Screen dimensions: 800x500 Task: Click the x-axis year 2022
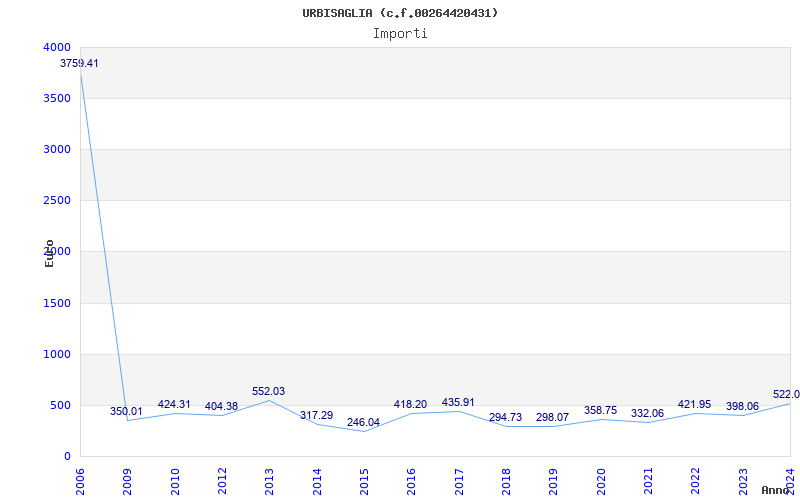(x=696, y=482)
